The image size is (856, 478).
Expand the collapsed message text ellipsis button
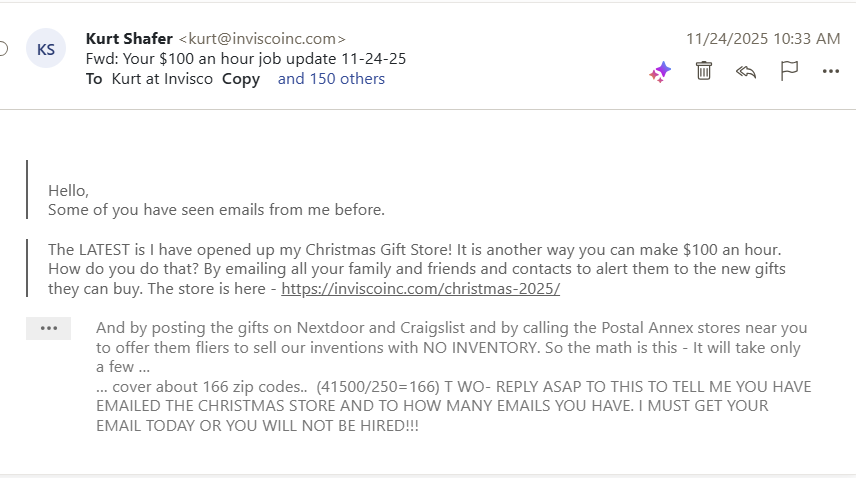tap(48, 328)
